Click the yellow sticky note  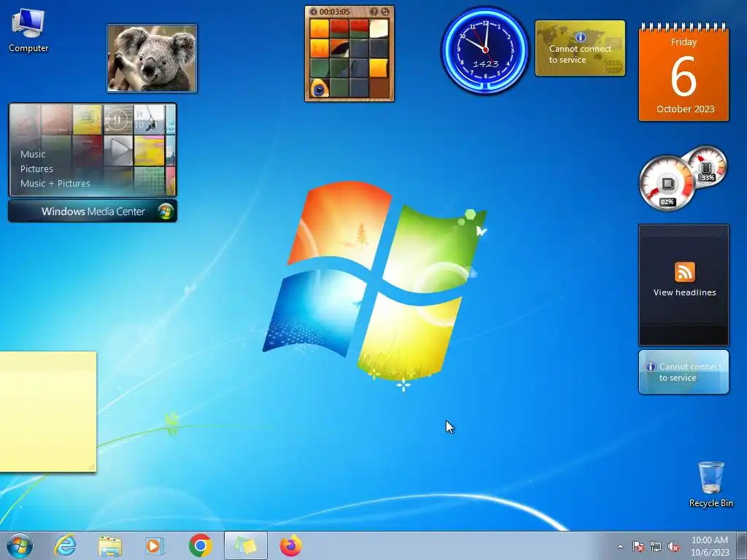coord(48,412)
